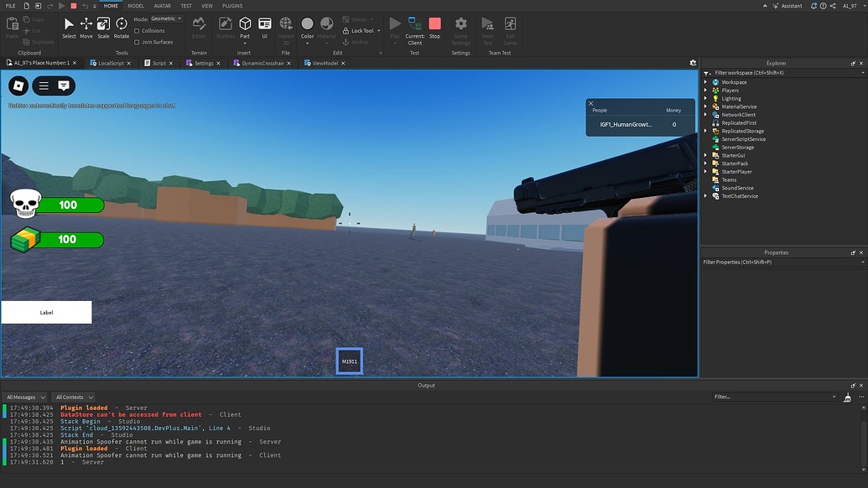Activate the Rotate tool
This screenshot has height=488, width=868.
click(122, 28)
